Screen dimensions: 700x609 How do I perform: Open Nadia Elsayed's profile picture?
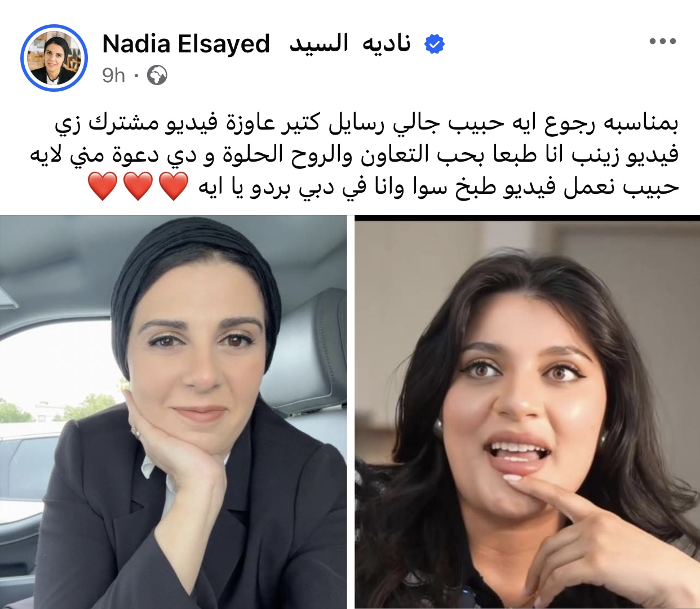54,57
